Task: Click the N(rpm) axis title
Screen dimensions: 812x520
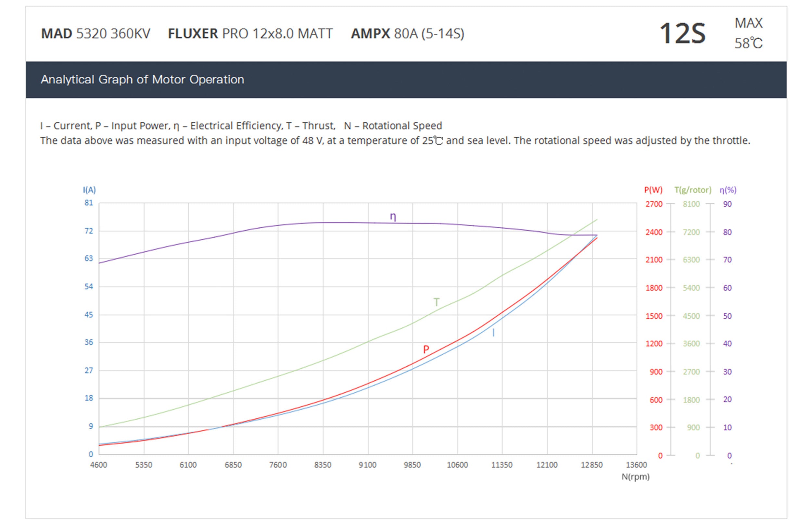Action: click(635, 477)
